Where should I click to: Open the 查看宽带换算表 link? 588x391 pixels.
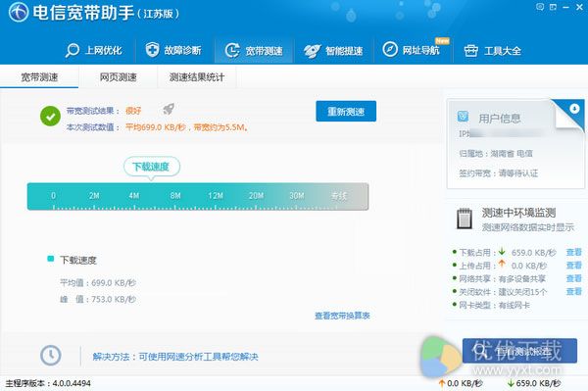click(342, 316)
